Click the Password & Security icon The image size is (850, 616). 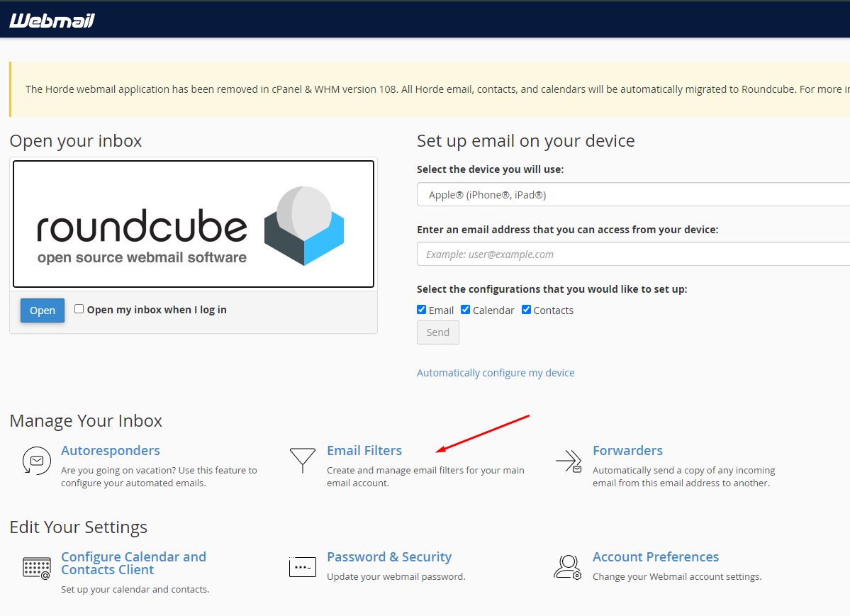[303, 567]
